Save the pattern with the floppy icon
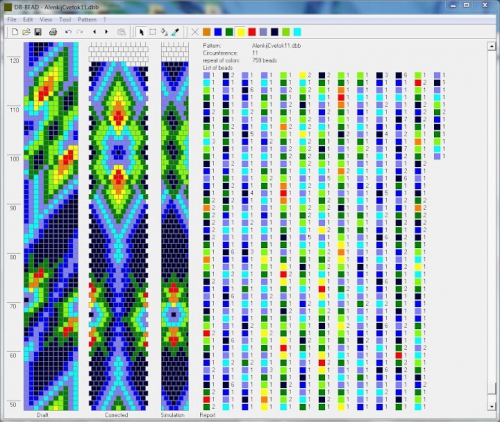500x422 pixels. (x=38, y=32)
